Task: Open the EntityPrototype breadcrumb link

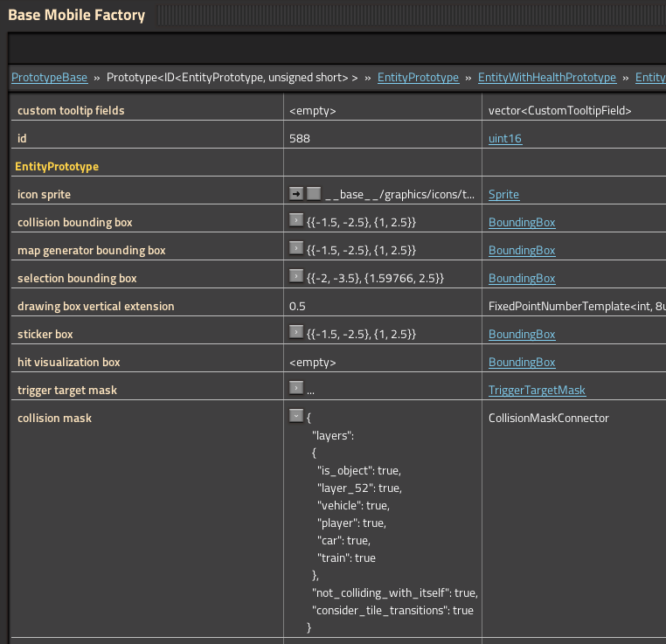Action: coord(418,77)
